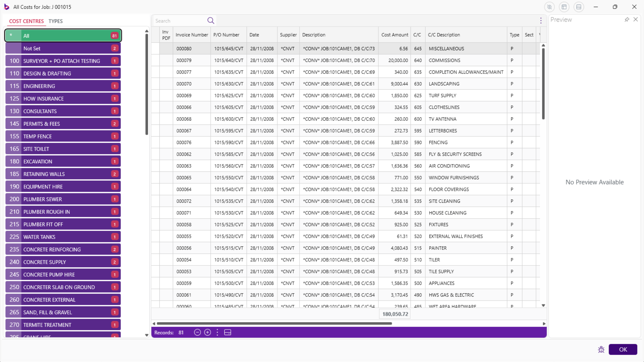Click the Cost Amount column header
Image resolution: width=644 pixels, height=362 pixels.
tap(394, 35)
